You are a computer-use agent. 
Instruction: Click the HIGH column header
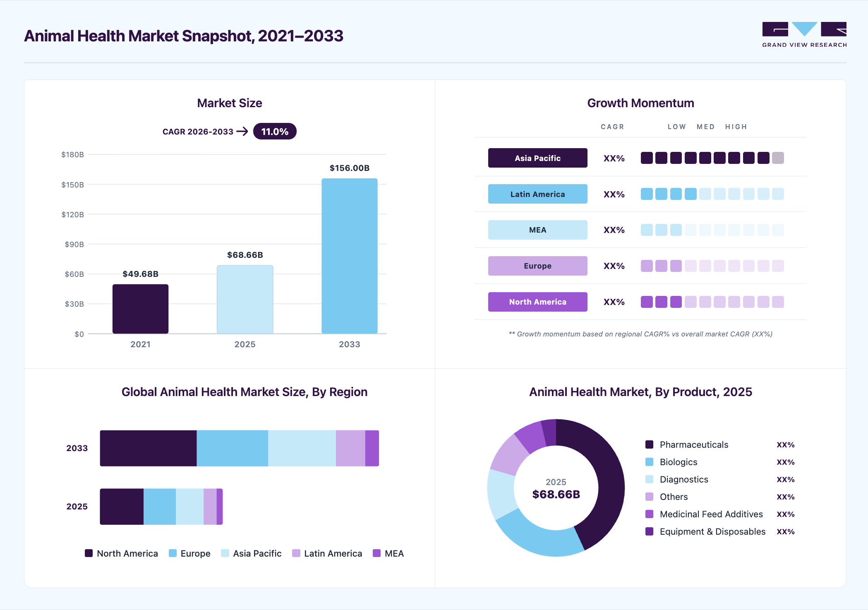pyautogui.click(x=736, y=127)
